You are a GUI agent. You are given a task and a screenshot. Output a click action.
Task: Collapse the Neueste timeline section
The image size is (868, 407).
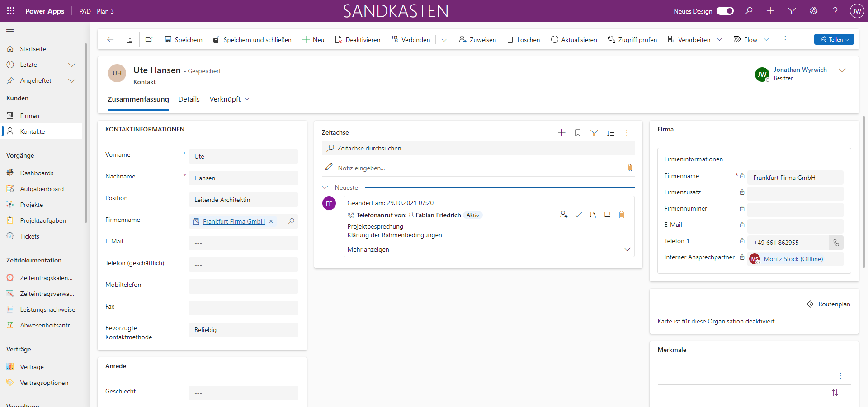coord(325,187)
